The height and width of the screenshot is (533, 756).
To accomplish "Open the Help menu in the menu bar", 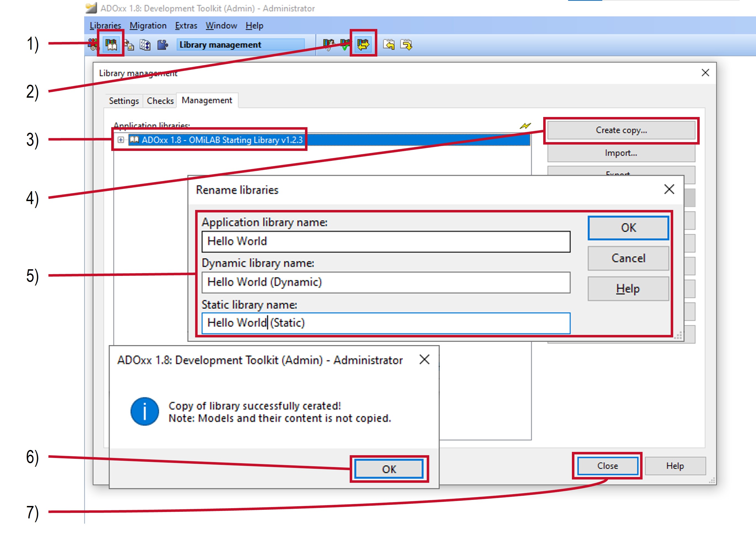I will point(254,25).
